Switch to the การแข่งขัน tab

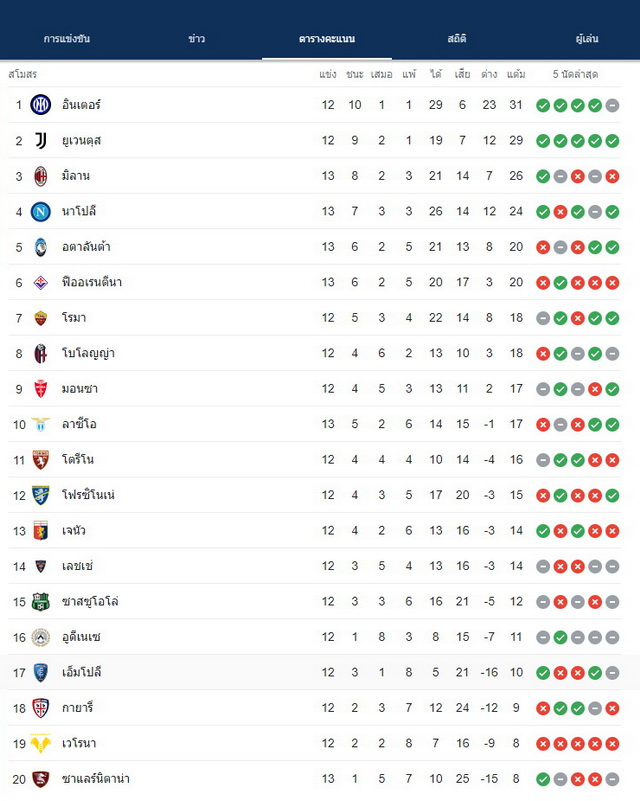click(x=67, y=39)
